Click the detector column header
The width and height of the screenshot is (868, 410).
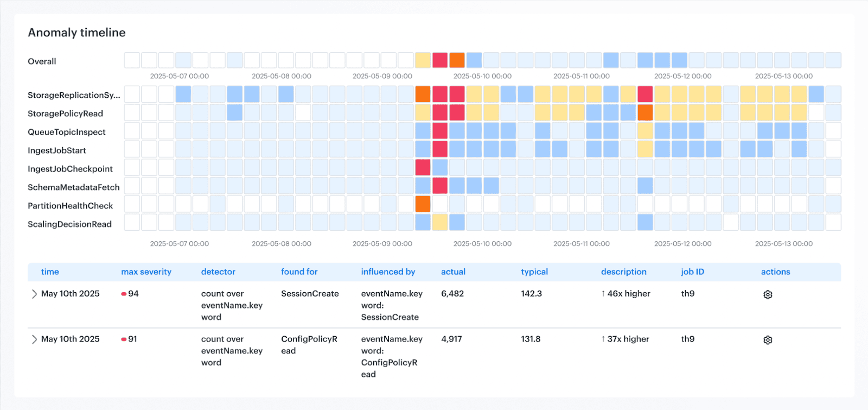tap(218, 272)
